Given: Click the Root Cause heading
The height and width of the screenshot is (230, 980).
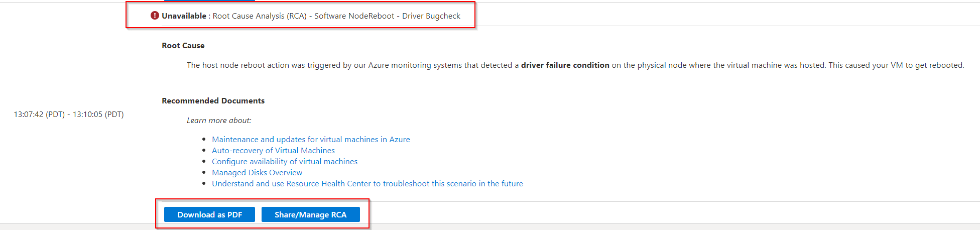Looking at the screenshot, I should (x=183, y=46).
